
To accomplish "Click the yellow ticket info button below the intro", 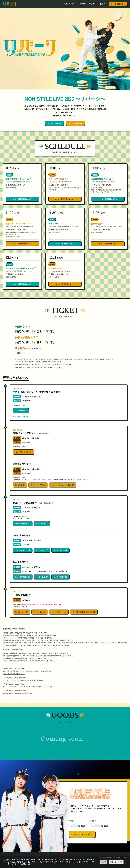I will pos(76,123).
